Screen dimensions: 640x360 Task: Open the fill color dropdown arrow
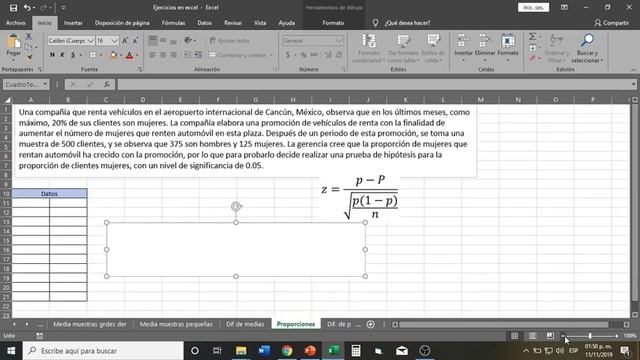[121, 55]
